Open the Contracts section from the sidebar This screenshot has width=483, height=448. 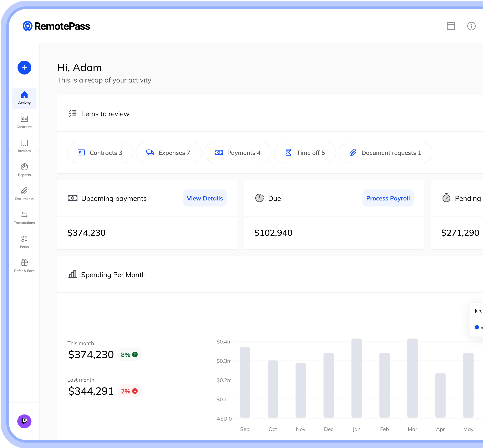coord(24,122)
